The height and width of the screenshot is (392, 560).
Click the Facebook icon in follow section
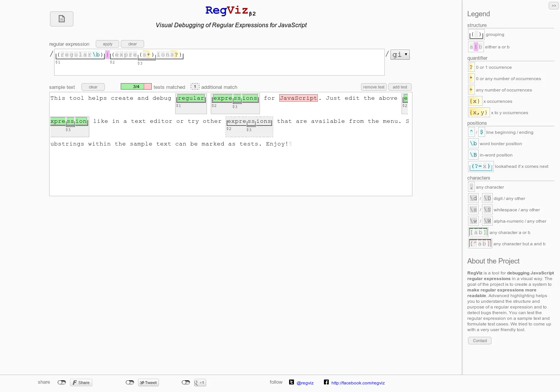pos(327,382)
